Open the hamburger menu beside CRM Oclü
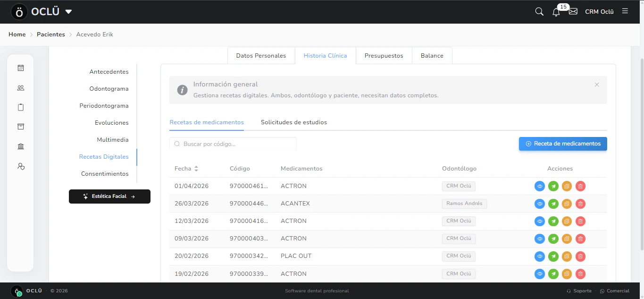 tap(625, 11)
